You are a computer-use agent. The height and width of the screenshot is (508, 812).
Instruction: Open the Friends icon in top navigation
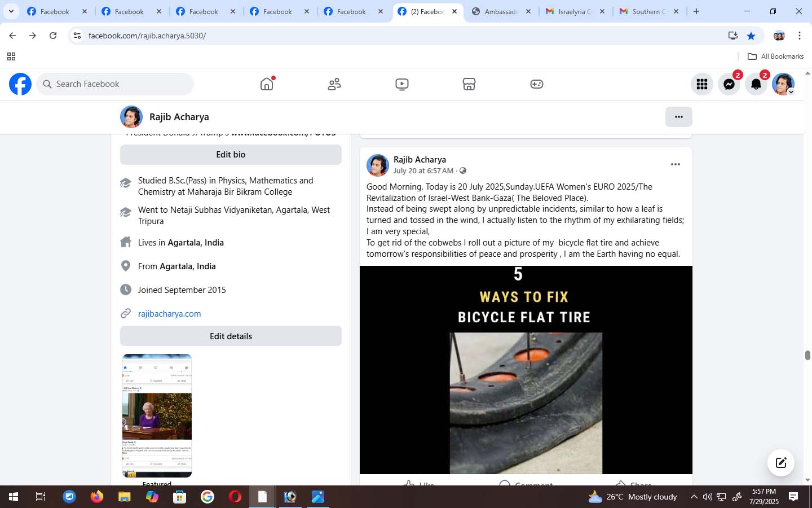point(334,84)
